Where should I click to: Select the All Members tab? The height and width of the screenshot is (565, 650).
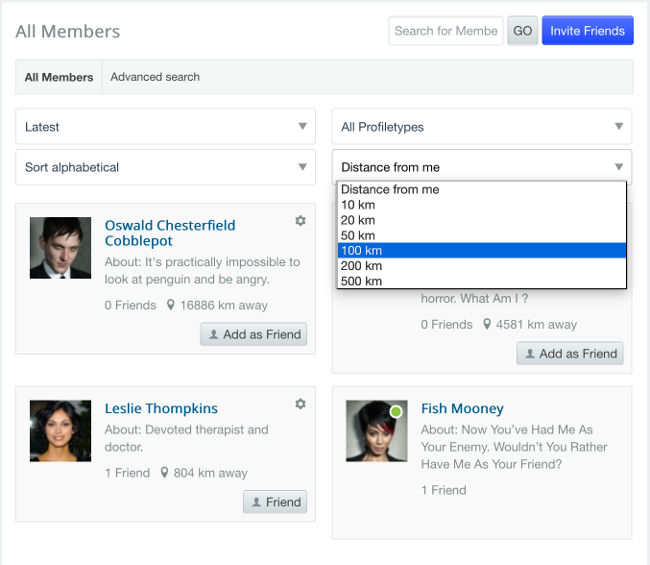coord(59,77)
